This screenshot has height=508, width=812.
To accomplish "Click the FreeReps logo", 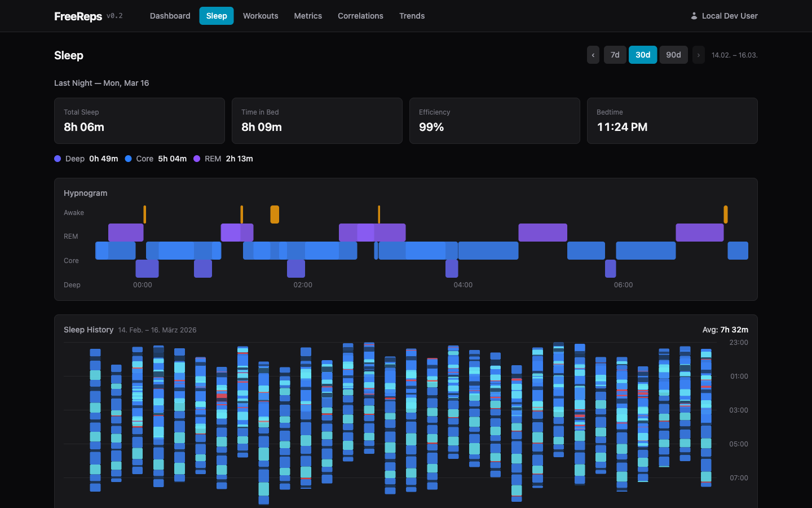I will (x=78, y=16).
